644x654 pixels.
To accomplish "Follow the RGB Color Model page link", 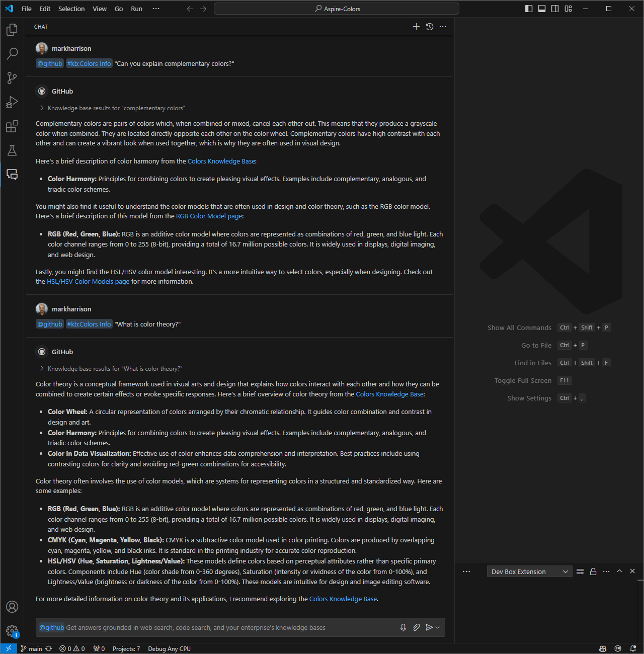I will (x=209, y=216).
